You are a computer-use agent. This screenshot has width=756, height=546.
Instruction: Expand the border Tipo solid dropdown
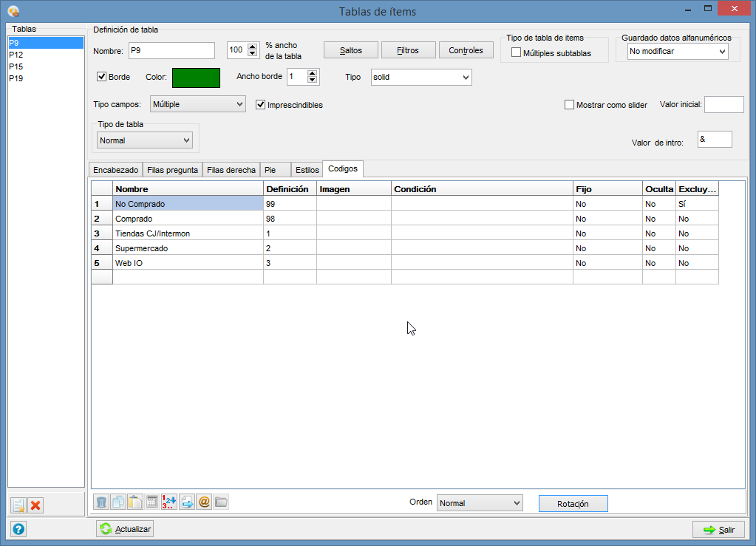pyautogui.click(x=421, y=77)
